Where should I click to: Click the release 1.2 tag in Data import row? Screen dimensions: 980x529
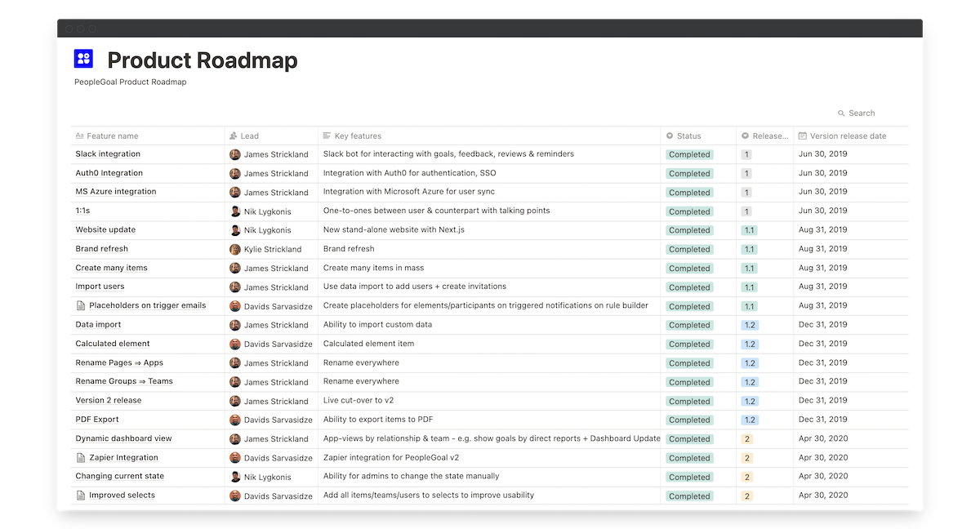750,325
